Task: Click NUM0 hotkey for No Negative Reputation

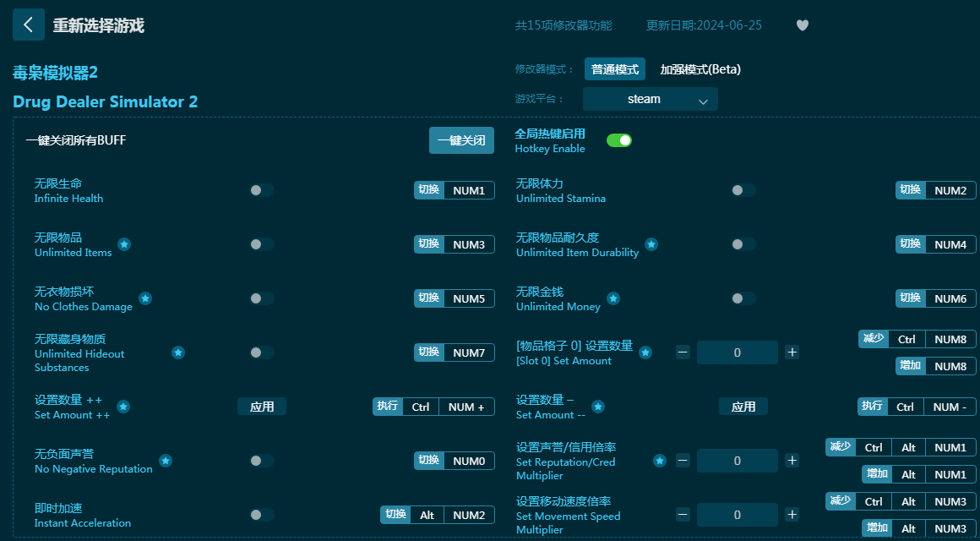Action: point(469,461)
